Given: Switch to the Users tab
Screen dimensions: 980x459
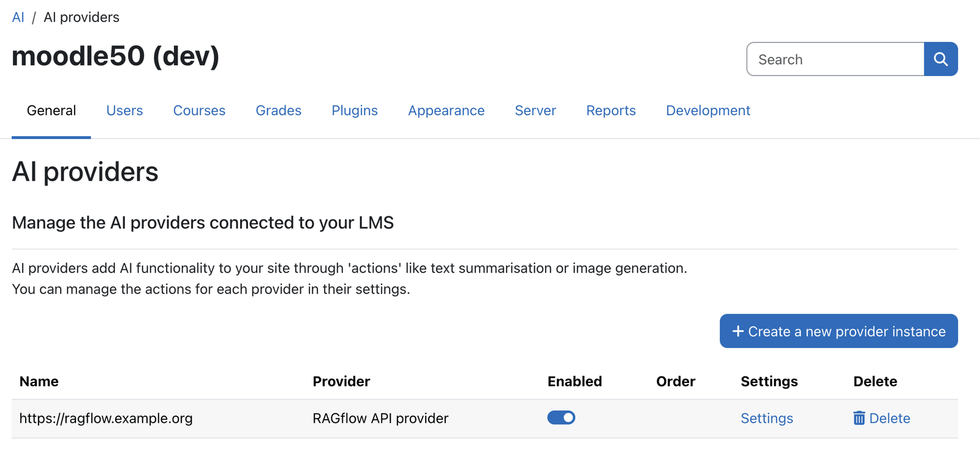Looking at the screenshot, I should (124, 110).
